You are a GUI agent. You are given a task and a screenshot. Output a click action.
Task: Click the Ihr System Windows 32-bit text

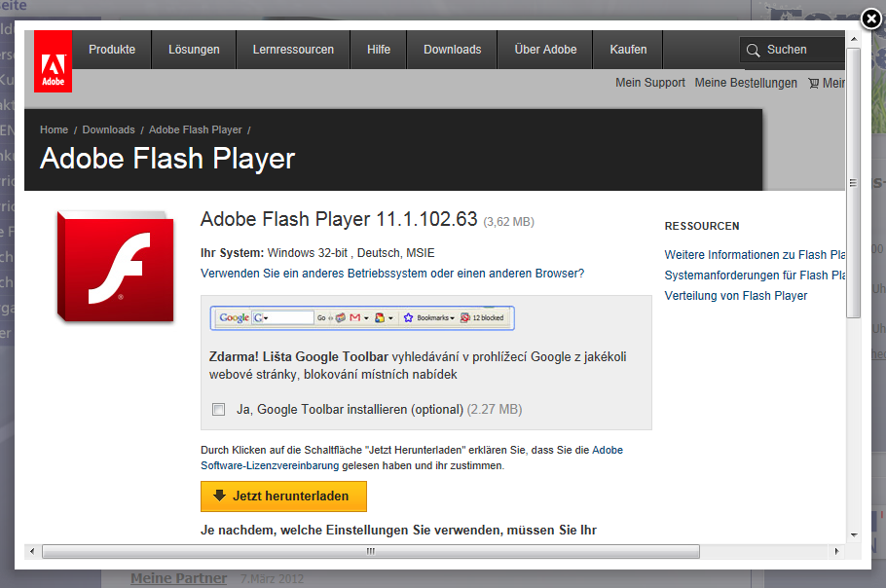(317, 253)
